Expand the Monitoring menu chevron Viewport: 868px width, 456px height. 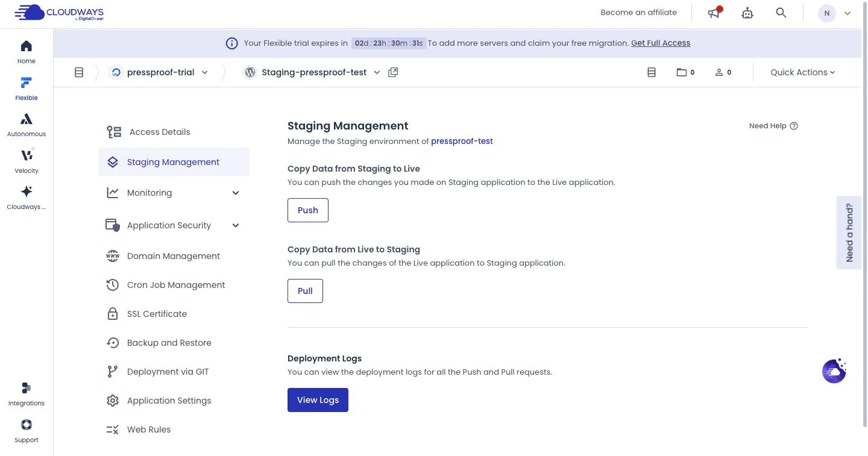[236, 193]
